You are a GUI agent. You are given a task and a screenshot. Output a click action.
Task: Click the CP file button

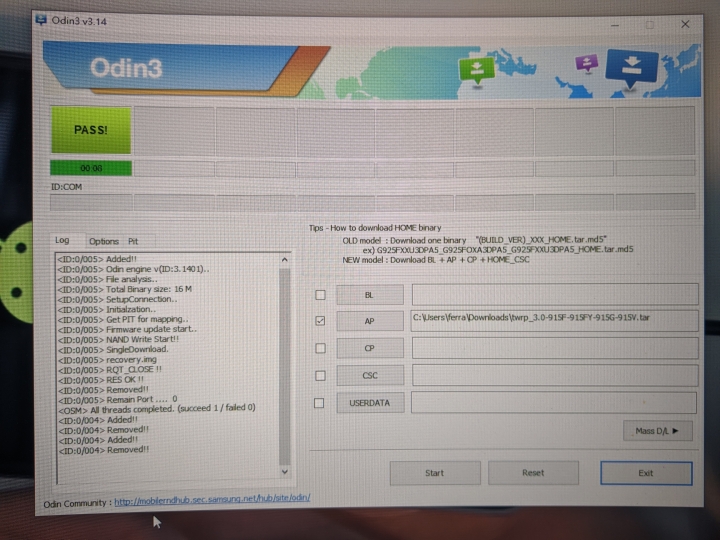(370, 348)
